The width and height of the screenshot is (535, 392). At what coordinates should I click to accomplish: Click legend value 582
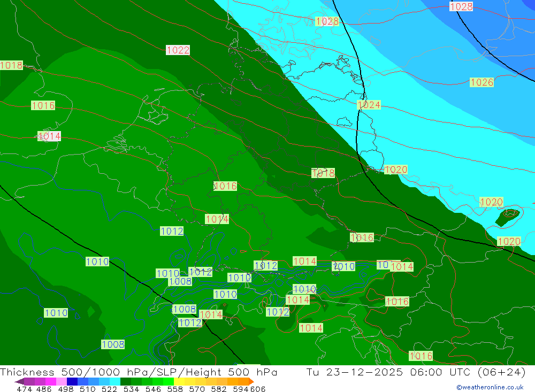point(218,389)
